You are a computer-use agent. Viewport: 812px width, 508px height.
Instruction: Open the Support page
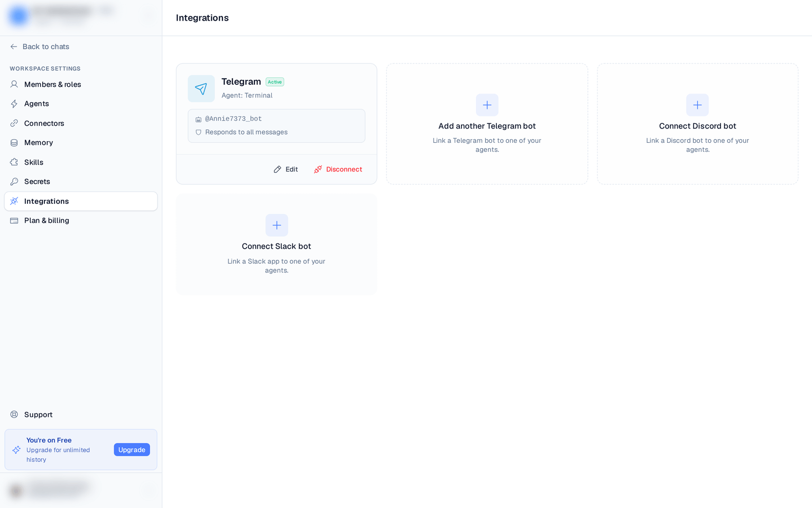point(81,414)
